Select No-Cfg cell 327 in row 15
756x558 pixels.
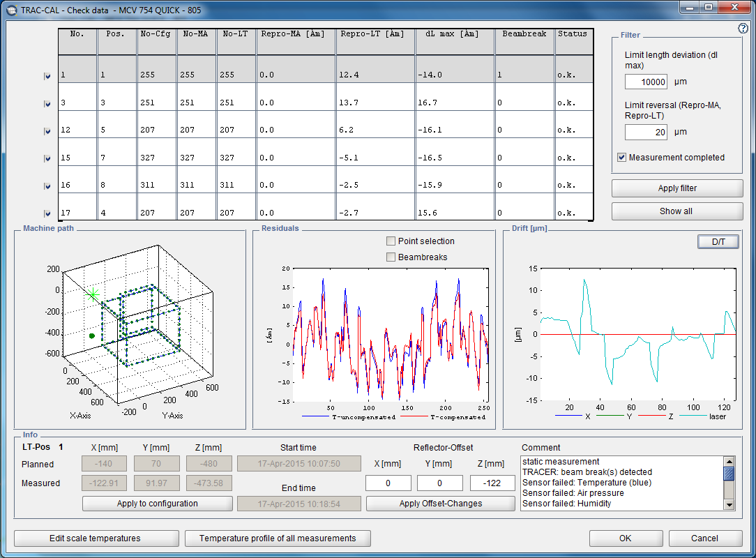156,152
